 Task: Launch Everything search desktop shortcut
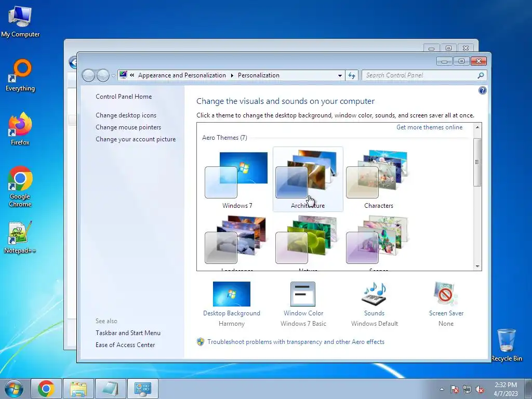20,75
